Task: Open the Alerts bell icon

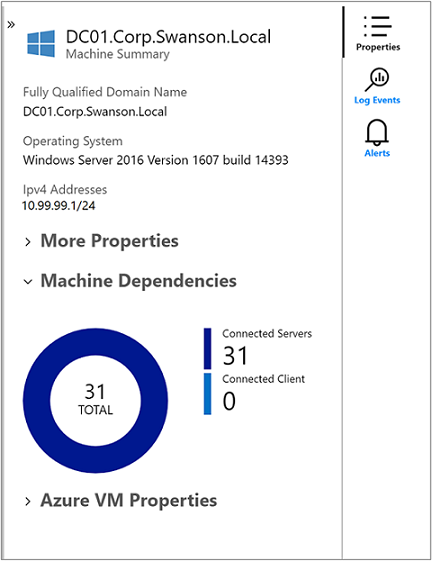Action: click(x=377, y=132)
